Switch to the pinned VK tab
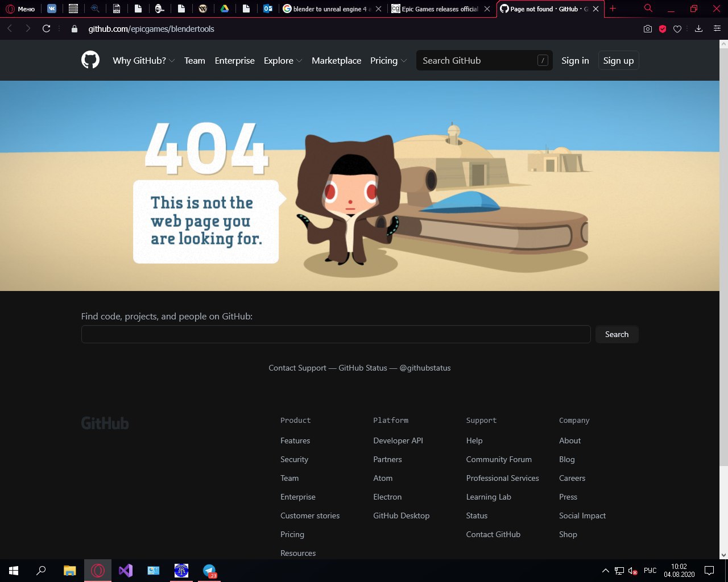The image size is (728, 582). point(52,9)
